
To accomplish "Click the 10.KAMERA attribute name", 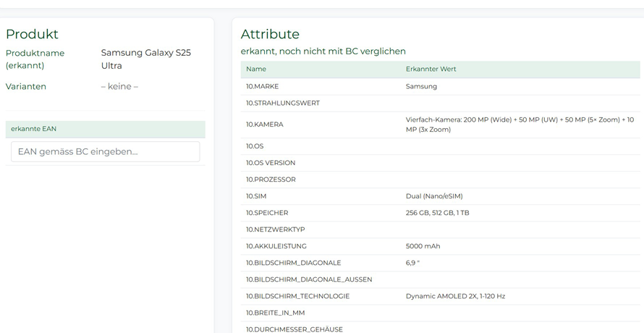I will [265, 125].
